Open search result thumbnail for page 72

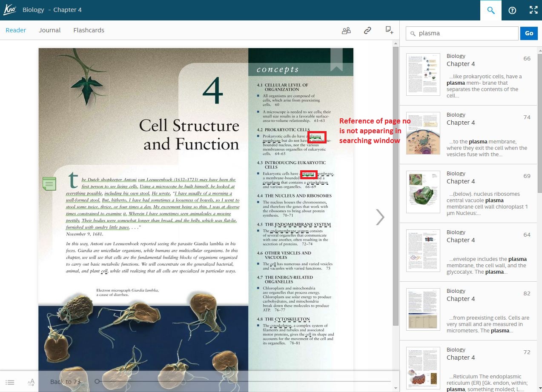coord(423,368)
